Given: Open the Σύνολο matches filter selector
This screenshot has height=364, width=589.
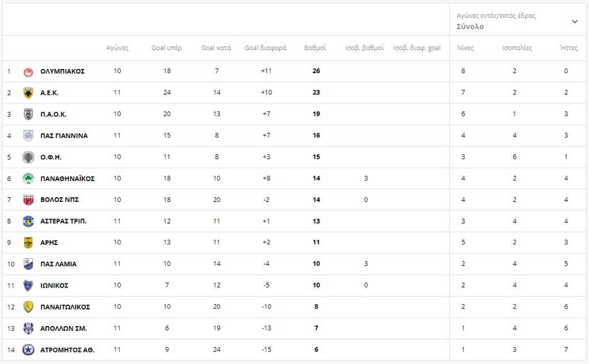Looking at the screenshot, I should click(470, 26).
